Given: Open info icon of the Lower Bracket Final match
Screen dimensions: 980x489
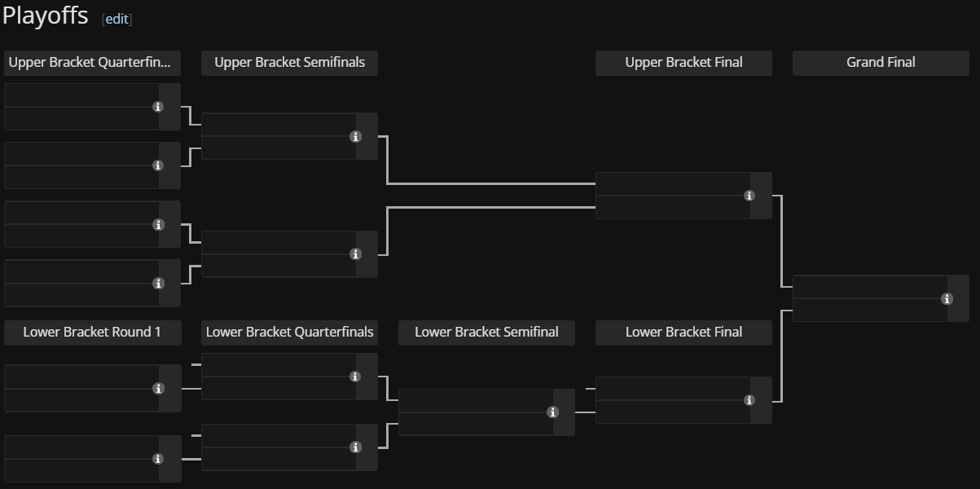Looking at the screenshot, I should (x=749, y=400).
